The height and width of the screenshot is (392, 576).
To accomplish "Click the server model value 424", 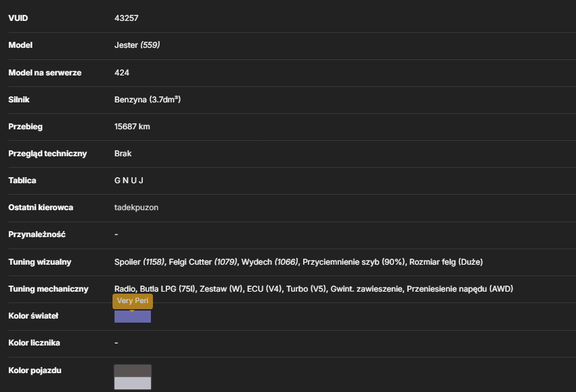I will tap(121, 72).
